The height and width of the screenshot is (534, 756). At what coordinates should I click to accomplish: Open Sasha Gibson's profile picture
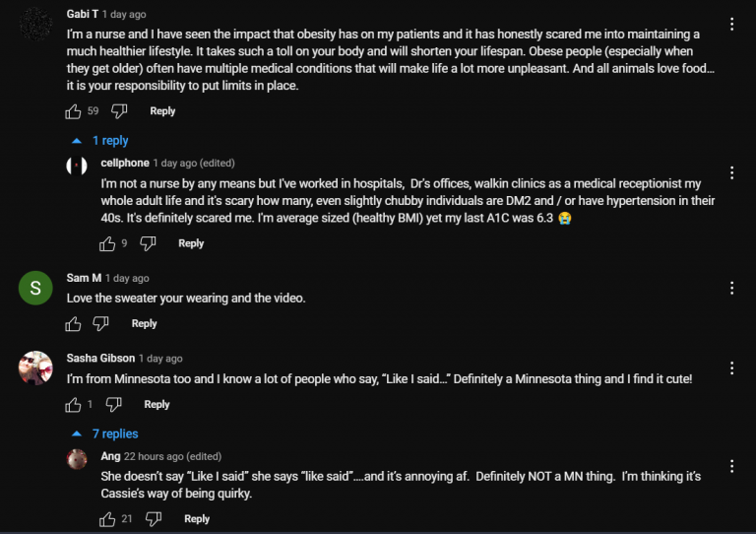pyautogui.click(x=35, y=368)
